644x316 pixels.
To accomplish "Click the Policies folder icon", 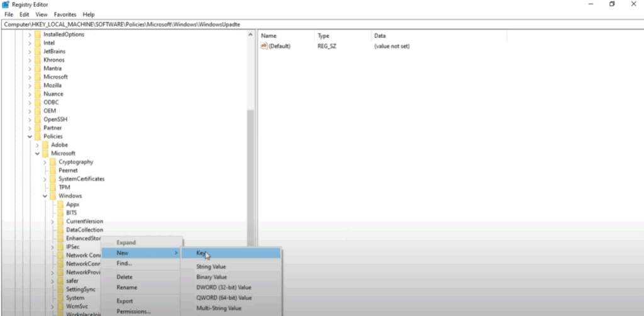I will 38,137.
